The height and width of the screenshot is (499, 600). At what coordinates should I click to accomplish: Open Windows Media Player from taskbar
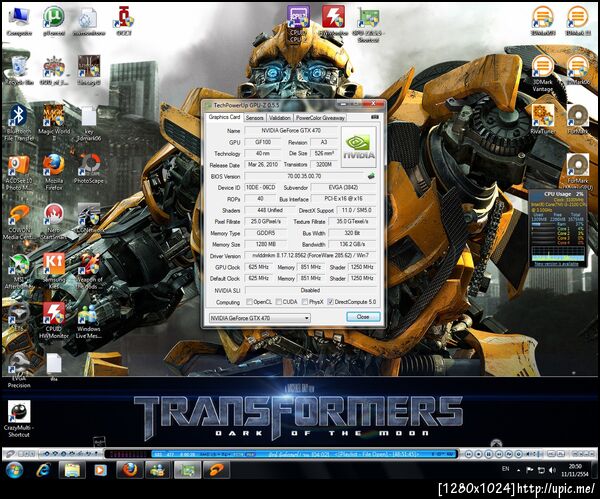100,470
